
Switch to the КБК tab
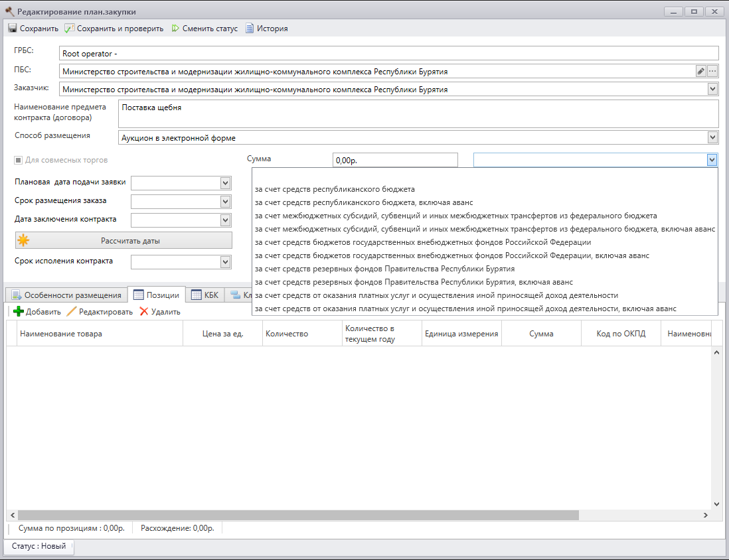point(205,295)
